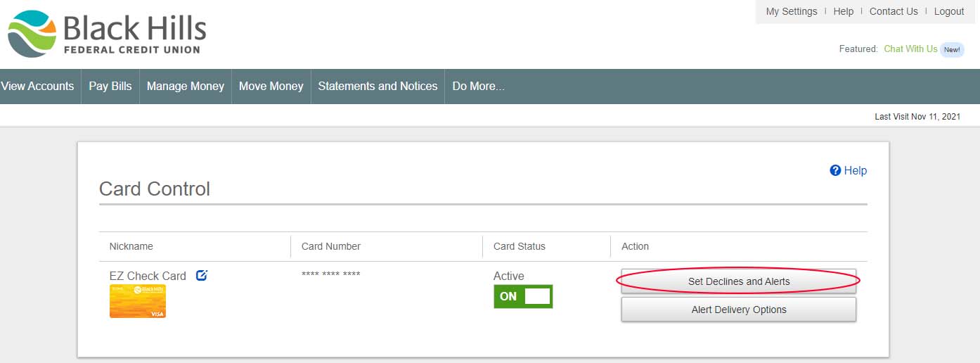The width and height of the screenshot is (980, 363).
Task: Click the New! badge beside Chat With Us
Action: [952, 49]
